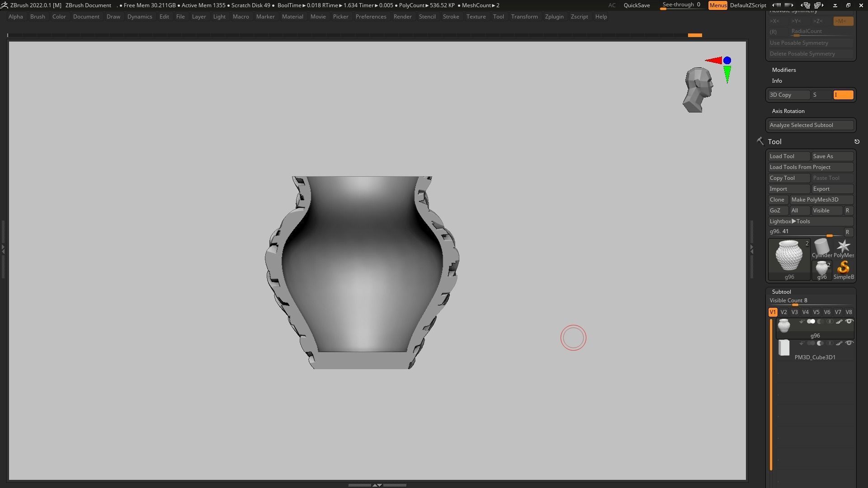Open the Zplugin menu
The height and width of the screenshot is (488, 868).
tap(554, 17)
